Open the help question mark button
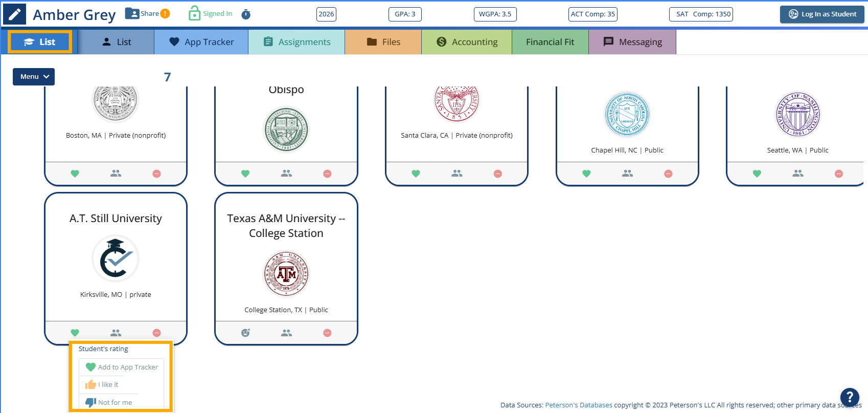The width and height of the screenshot is (868, 413). coord(850,397)
